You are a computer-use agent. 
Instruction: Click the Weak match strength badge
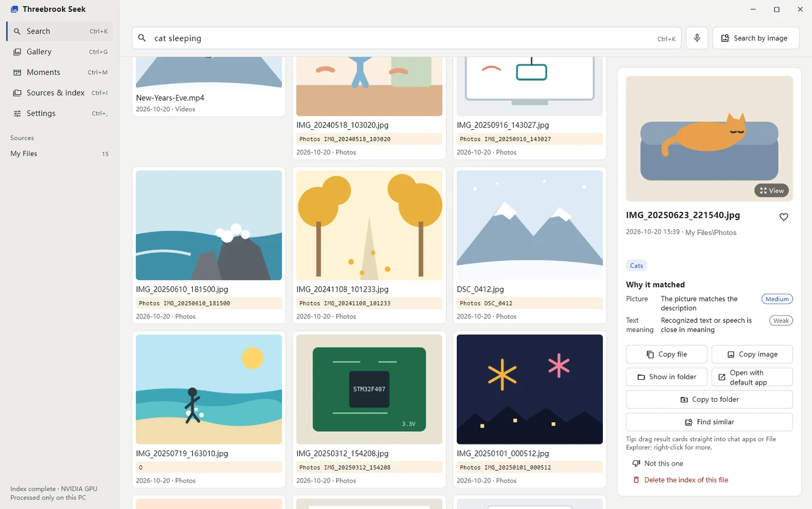pos(781,321)
